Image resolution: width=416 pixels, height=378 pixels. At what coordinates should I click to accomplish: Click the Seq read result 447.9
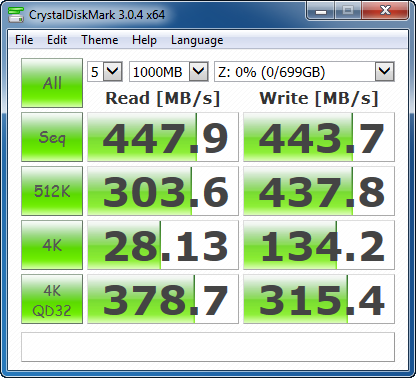163,137
